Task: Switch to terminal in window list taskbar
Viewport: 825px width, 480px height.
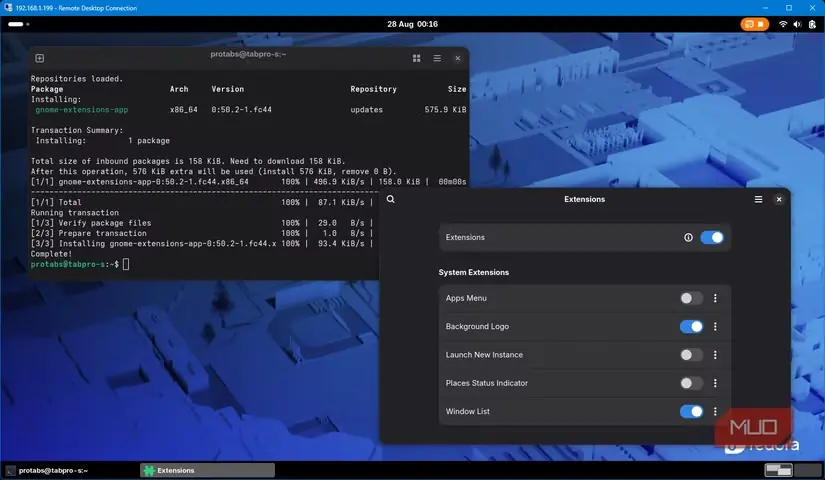Action: click(x=71, y=470)
